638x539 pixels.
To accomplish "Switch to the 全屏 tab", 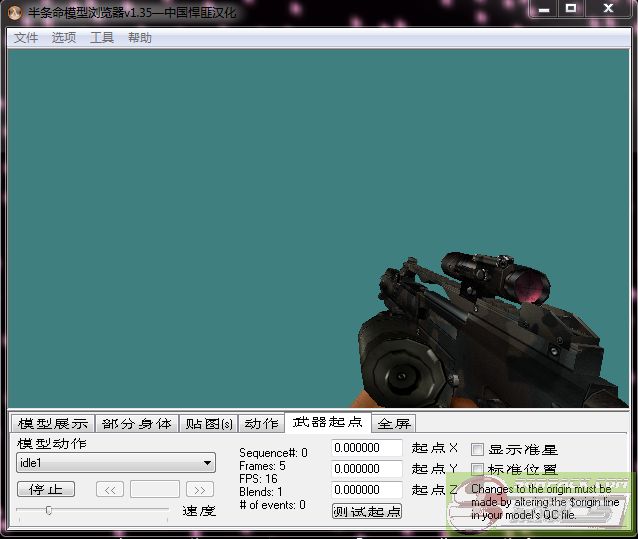I will [394, 423].
